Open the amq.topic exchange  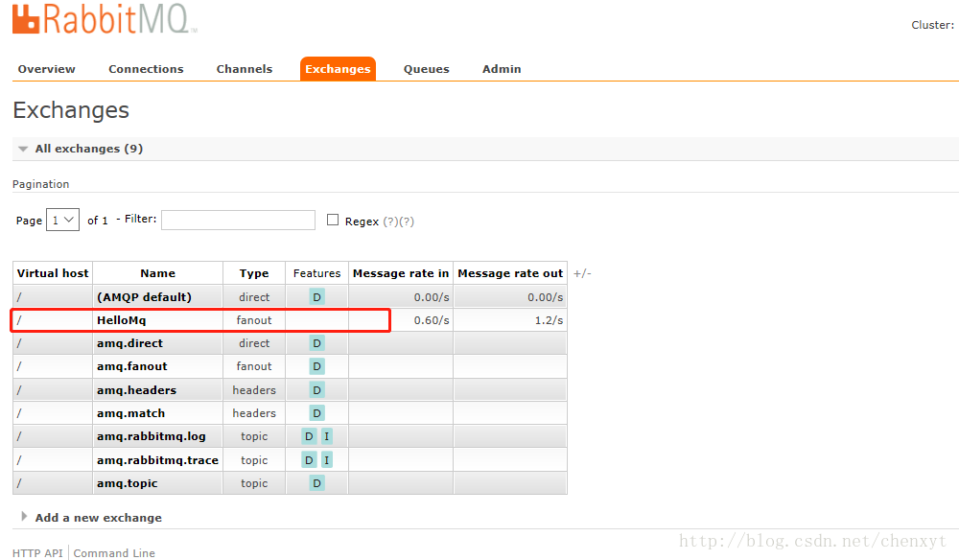pyautogui.click(x=128, y=483)
